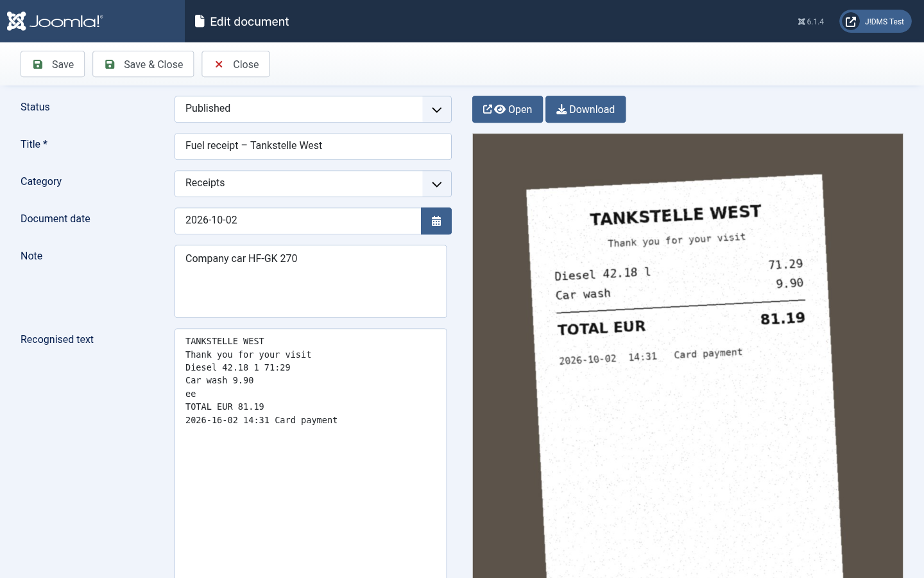Click the receipt image preview
Image resolution: width=924 pixels, height=578 pixels.
[688, 356]
